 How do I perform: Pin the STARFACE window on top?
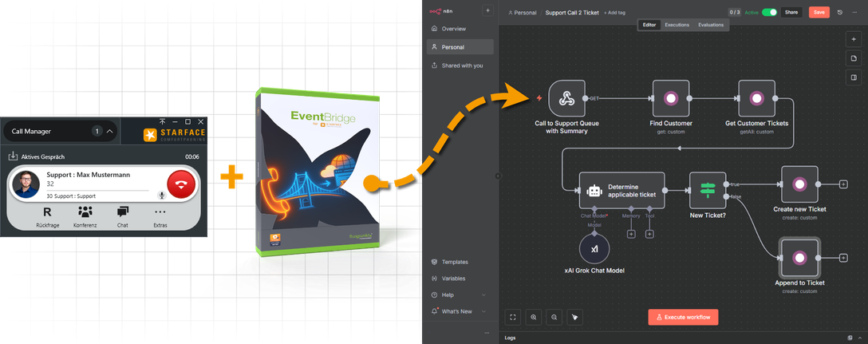pos(162,121)
